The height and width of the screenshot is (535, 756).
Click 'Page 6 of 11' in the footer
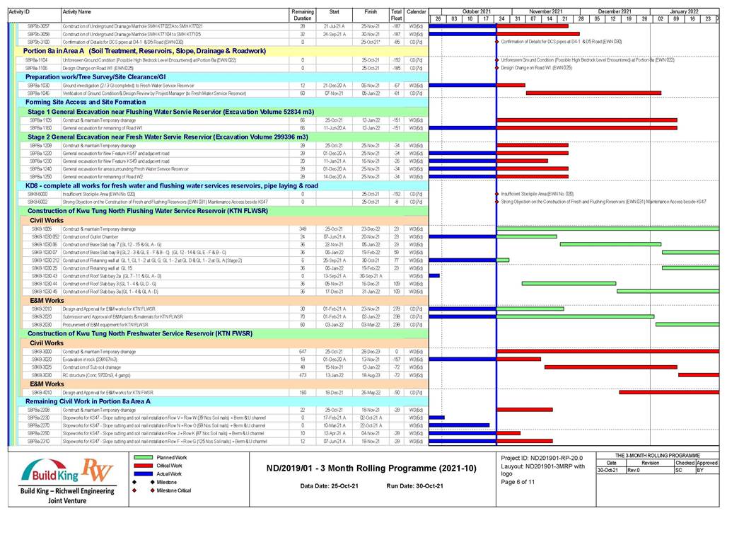518,482
